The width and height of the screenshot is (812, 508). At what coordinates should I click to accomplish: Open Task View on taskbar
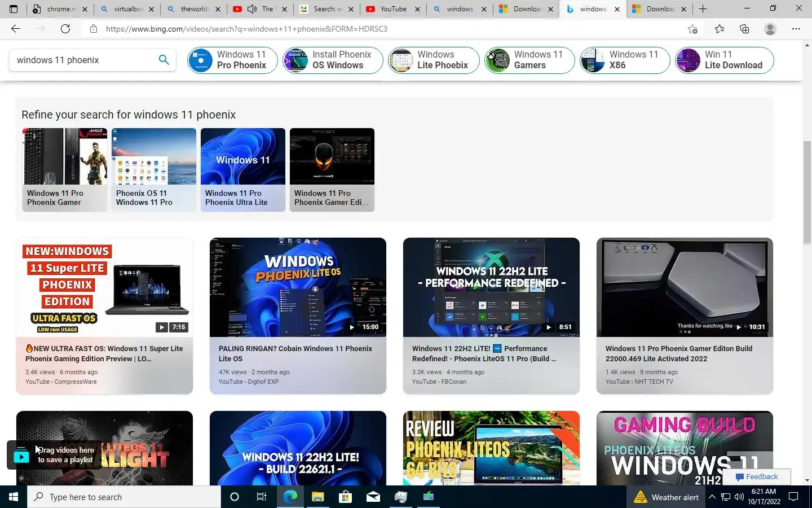pos(262,497)
